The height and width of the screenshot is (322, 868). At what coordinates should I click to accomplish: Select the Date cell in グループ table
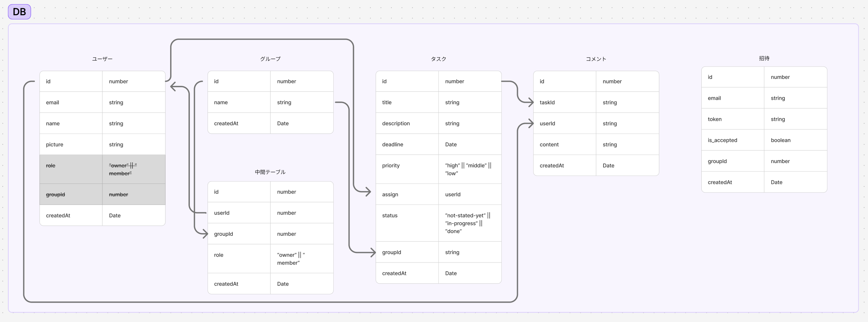click(x=302, y=123)
